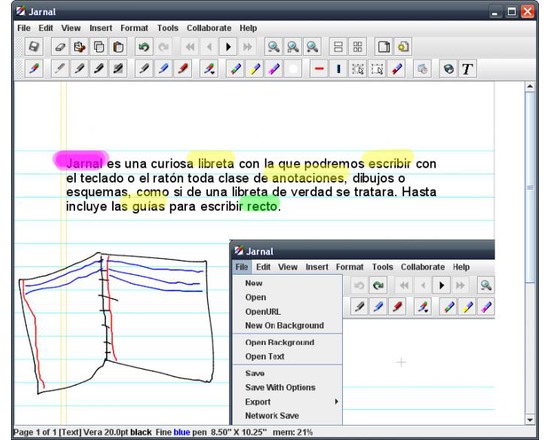Image resolution: width=550 pixels, height=440 pixels.
Task: Go to the next page with the black arrow
Action: click(228, 47)
